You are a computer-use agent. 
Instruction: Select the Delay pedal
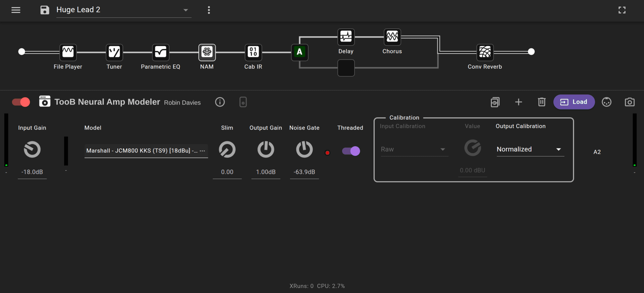(x=346, y=37)
